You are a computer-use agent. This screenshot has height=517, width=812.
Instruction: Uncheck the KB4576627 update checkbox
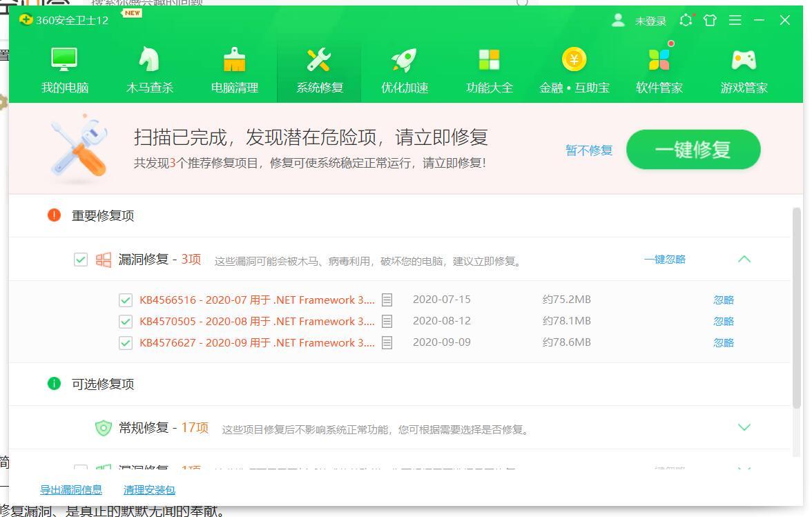126,342
